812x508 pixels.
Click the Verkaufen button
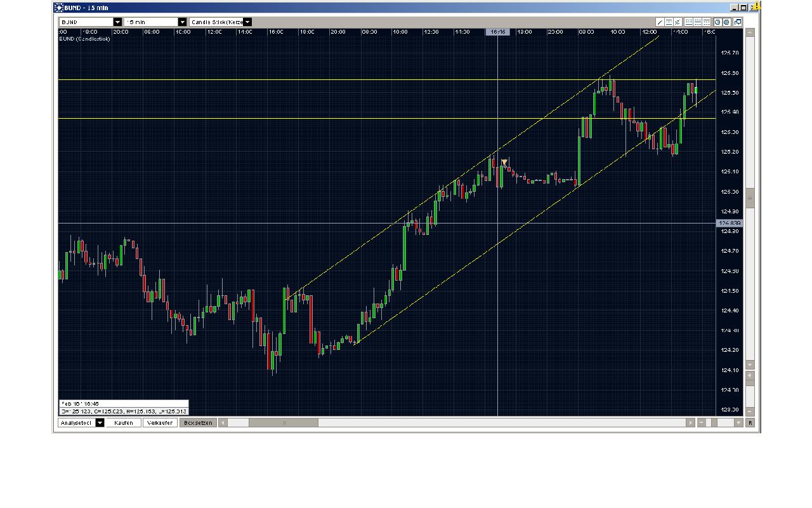pos(160,422)
